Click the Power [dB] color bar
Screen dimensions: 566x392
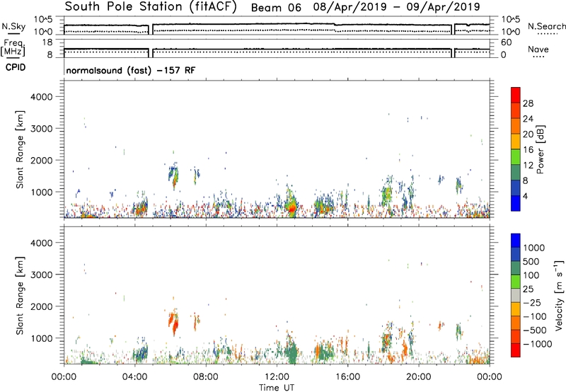pyautogui.click(x=516, y=149)
